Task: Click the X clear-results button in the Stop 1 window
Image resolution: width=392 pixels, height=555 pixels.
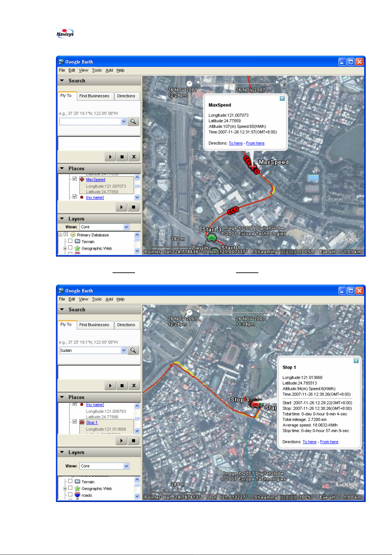Action: tap(134, 386)
